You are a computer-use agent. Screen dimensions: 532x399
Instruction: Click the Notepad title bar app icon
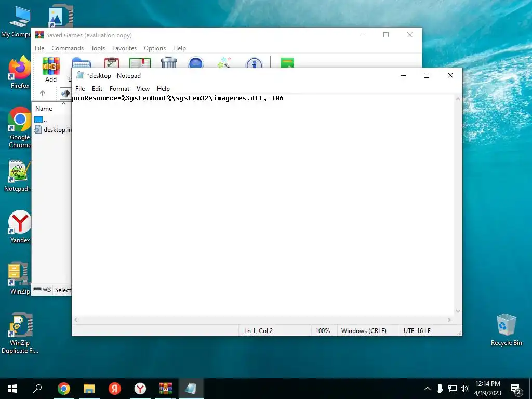click(x=80, y=75)
